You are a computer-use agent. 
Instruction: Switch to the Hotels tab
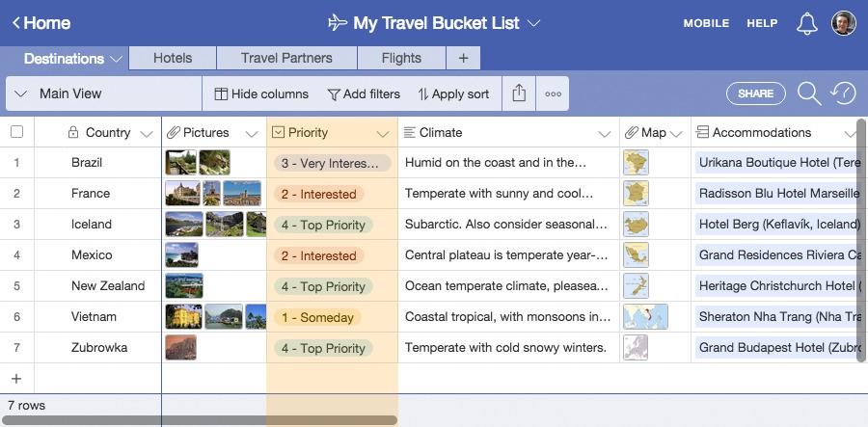(173, 58)
